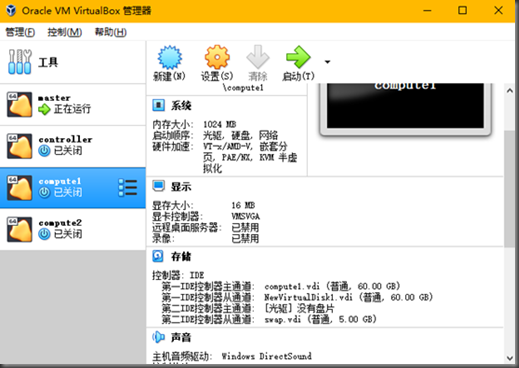Click the compute1 powered-off status icon
This screenshot has height=368, width=519.
tap(44, 192)
